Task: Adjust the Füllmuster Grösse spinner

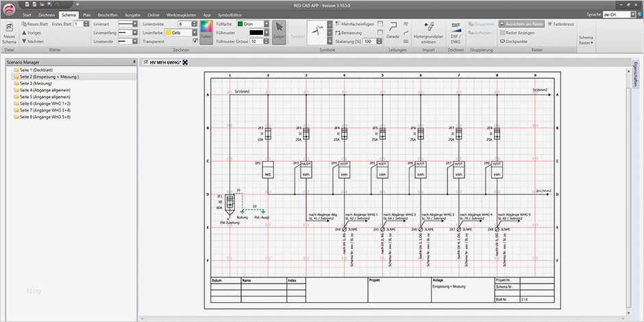Action: click(x=266, y=41)
